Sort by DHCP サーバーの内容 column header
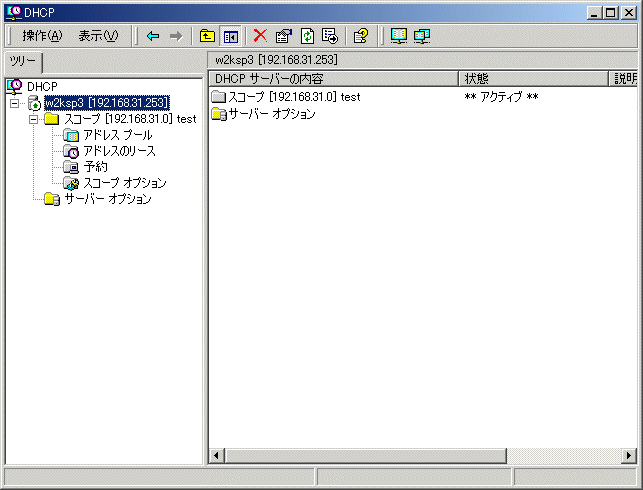Screen dimensions: 643x490 point(333,78)
